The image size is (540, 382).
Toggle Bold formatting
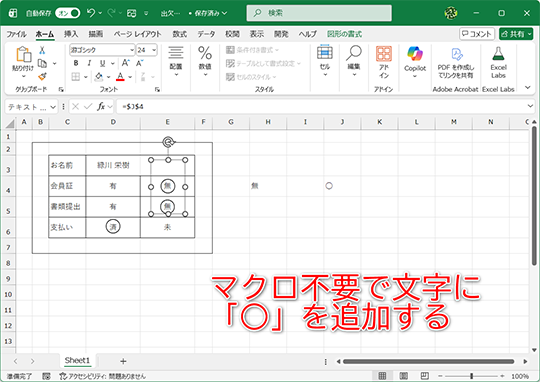[76, 63]
